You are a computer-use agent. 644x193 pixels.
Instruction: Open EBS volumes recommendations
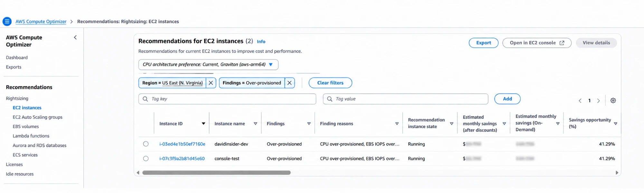click(x=26, y=126)
